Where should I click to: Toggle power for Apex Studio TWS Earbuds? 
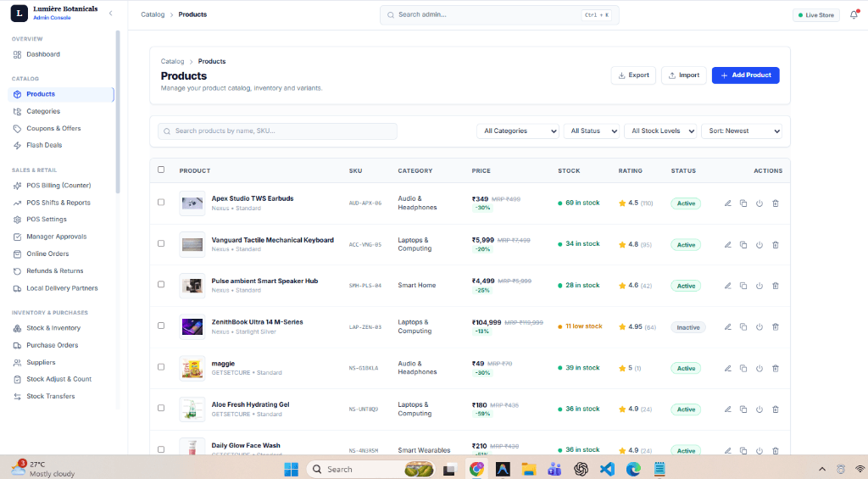(x=759, y=203)
